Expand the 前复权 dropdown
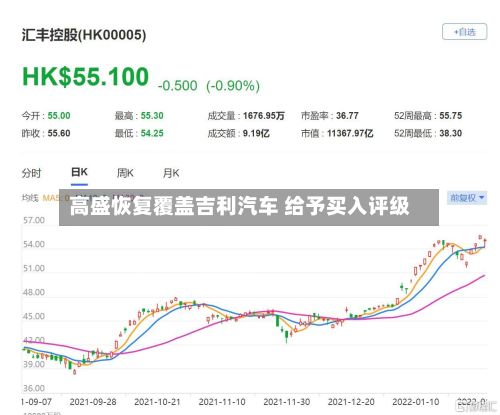The width and height of the screenshot is (500, 415). click(467, 198)
